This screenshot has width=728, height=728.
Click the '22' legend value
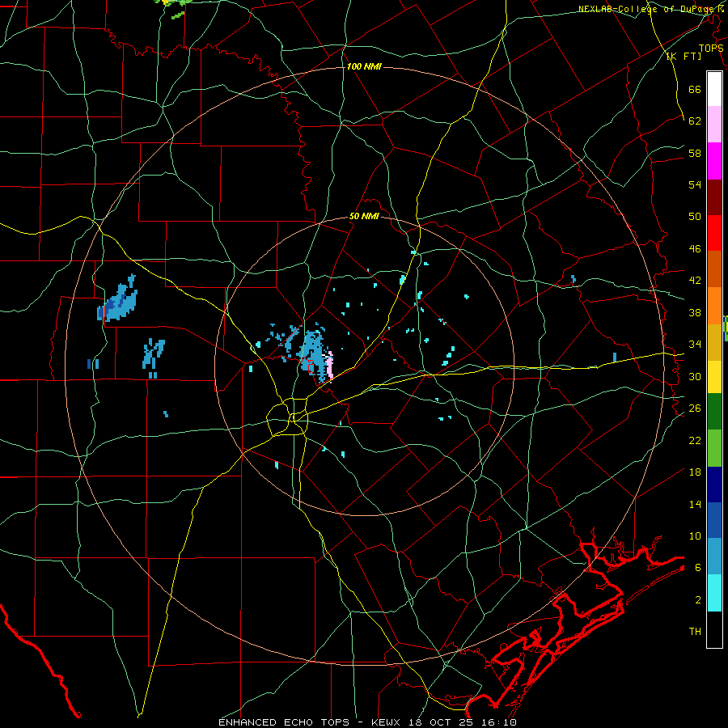tap(695, 440)
